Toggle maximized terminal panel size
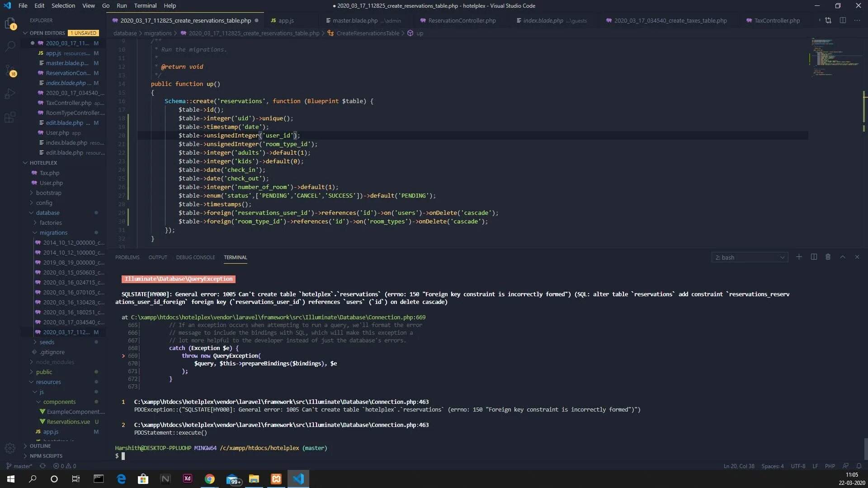 [843, 257]
